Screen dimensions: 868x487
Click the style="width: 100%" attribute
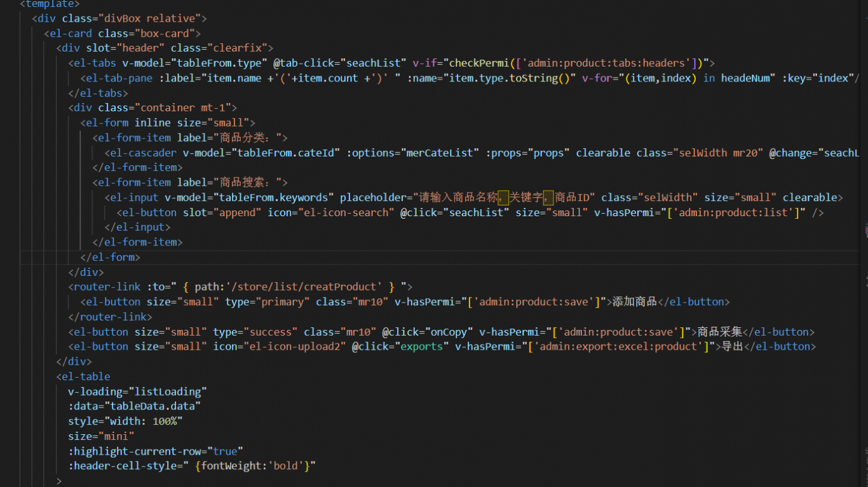(x=125, y=422)
